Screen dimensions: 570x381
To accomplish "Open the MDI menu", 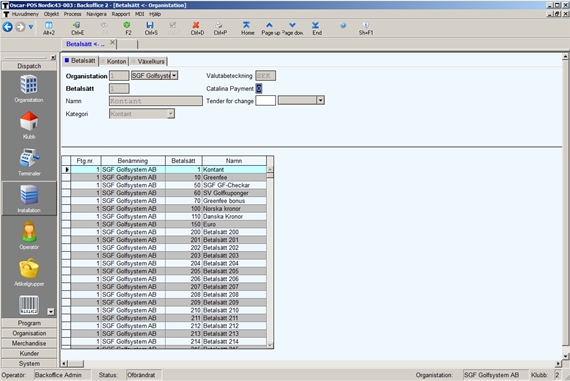I will click(140, 14).
